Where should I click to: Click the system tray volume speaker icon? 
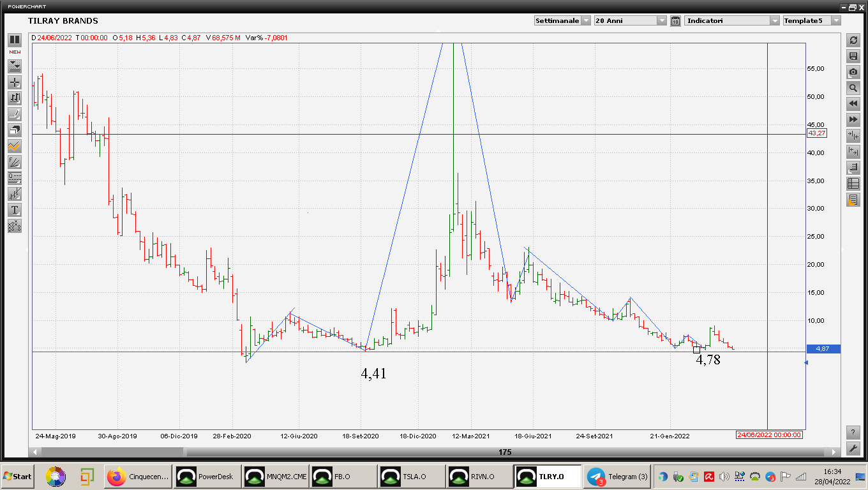(x=724, y=477)
